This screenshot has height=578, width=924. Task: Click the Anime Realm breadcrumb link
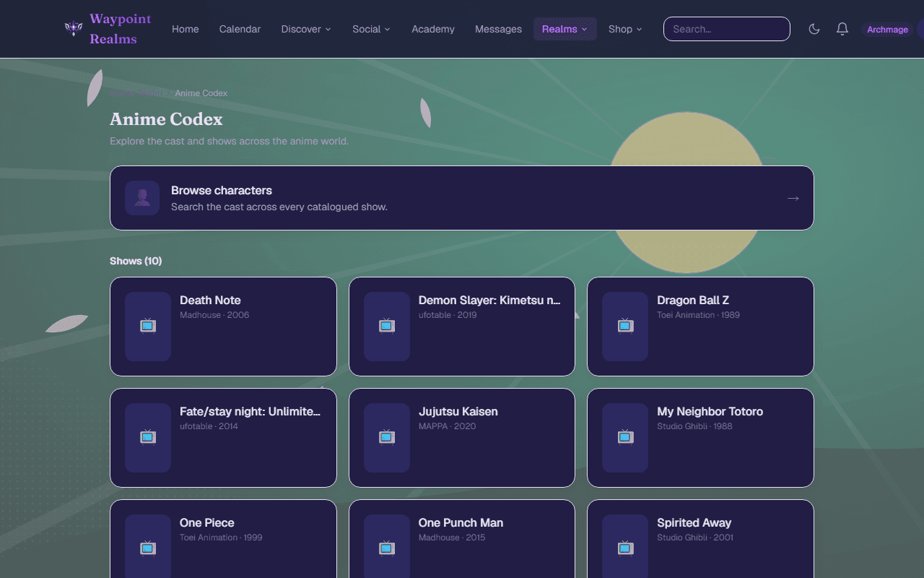tap(136, 93)
